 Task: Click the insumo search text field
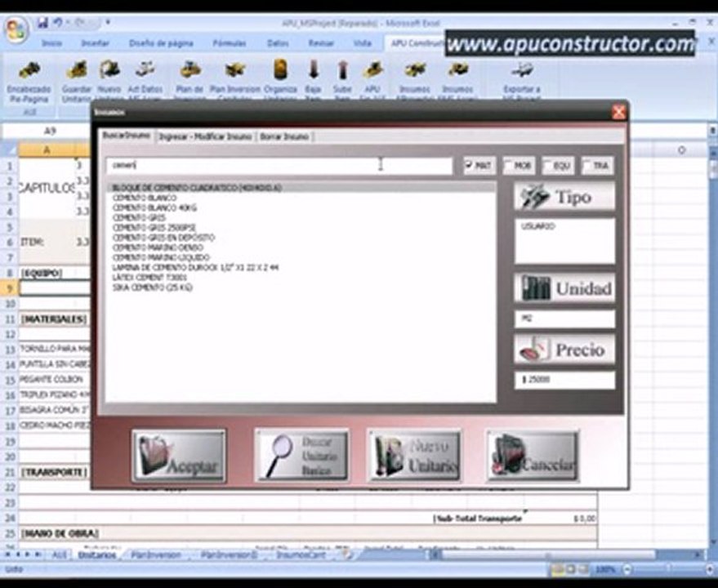point(279,165)
